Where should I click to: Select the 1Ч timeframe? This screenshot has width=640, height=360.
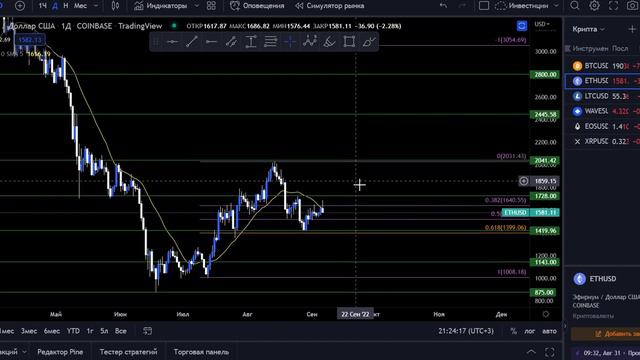click(x=42, y=6)
